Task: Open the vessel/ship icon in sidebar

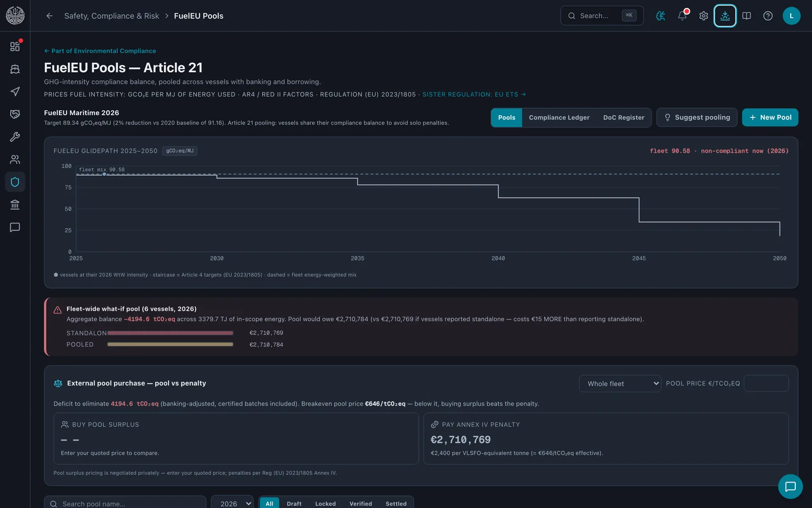Action: 15,69
